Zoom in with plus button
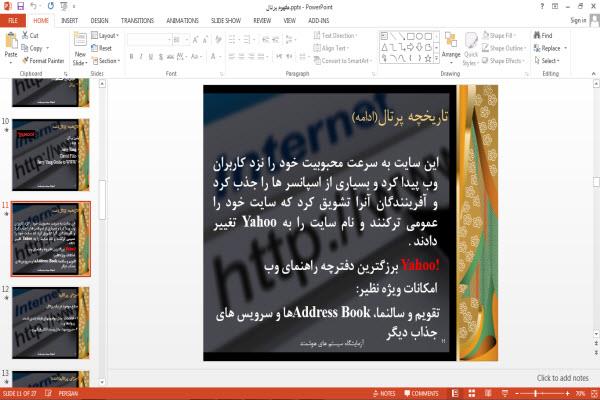This screenshot has width=600, height=400. (x=567, y=393)
